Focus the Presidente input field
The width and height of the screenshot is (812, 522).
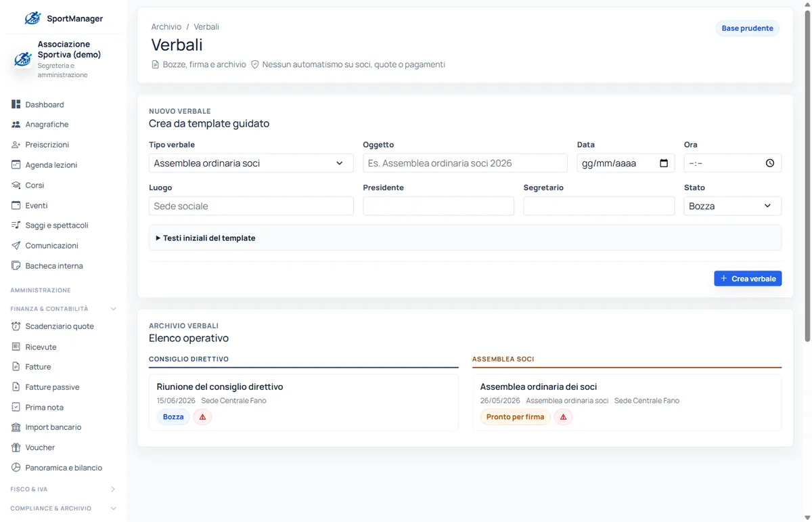438,206
